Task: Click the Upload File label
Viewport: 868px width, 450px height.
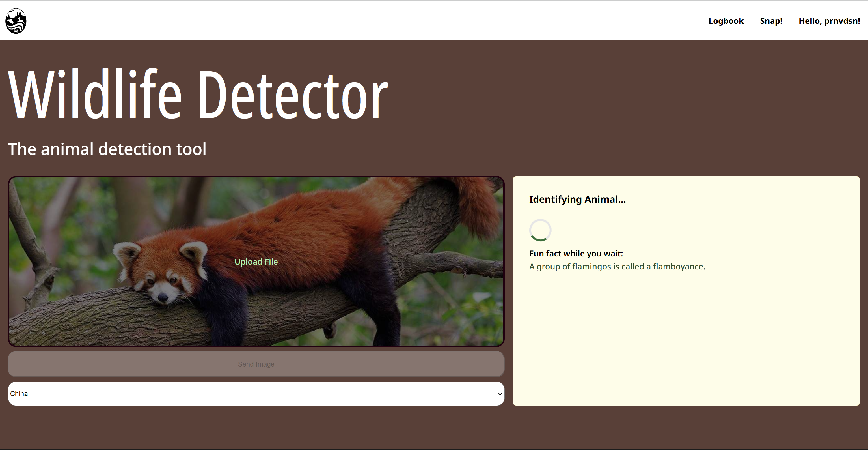Action: click(x=256, y=262)
